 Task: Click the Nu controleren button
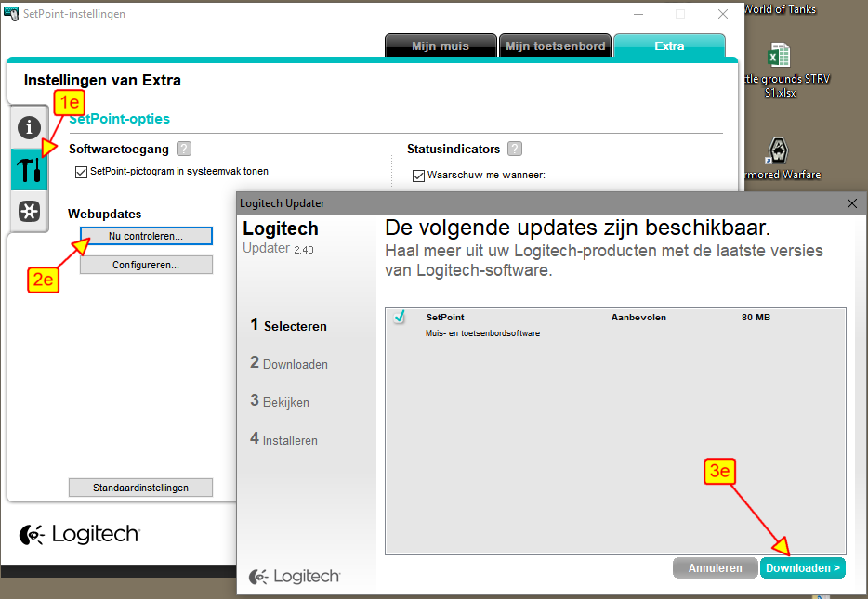coord(146,236)
